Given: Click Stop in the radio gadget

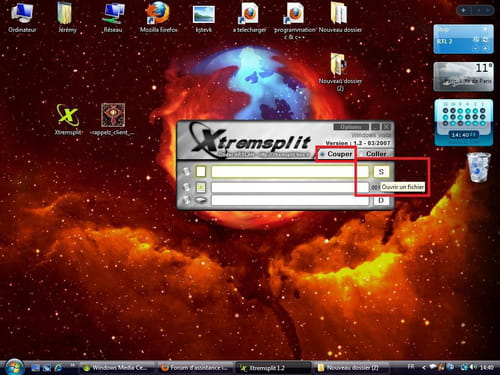Looking at the screenshot, I should pos(442,30).
